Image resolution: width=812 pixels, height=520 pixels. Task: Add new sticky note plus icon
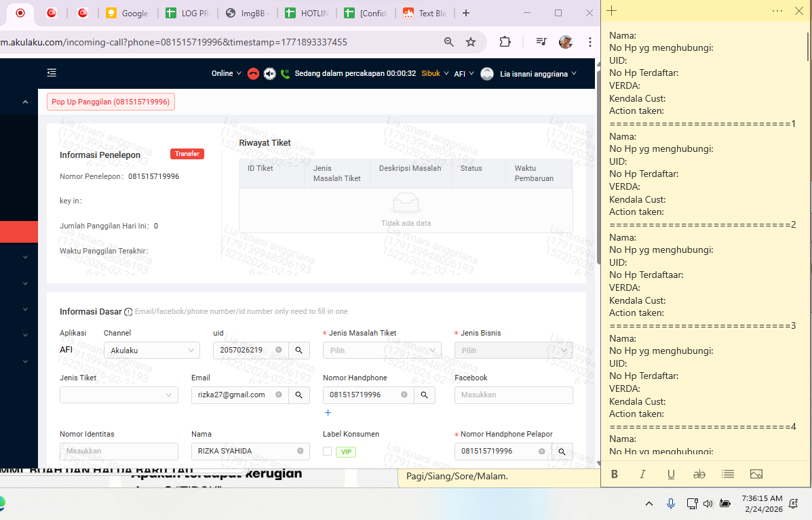[x=612, y=11]
